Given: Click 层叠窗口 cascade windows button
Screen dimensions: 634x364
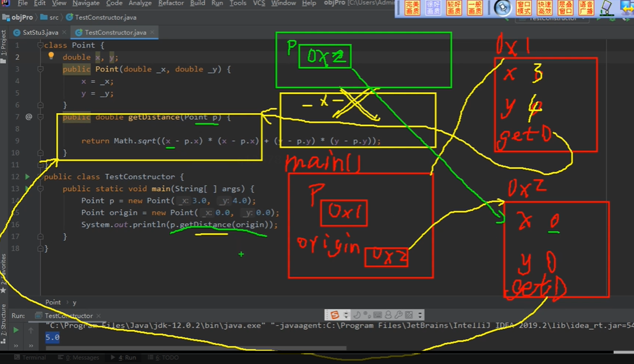Looking at the screenshot, I should (x=565, y=8).
